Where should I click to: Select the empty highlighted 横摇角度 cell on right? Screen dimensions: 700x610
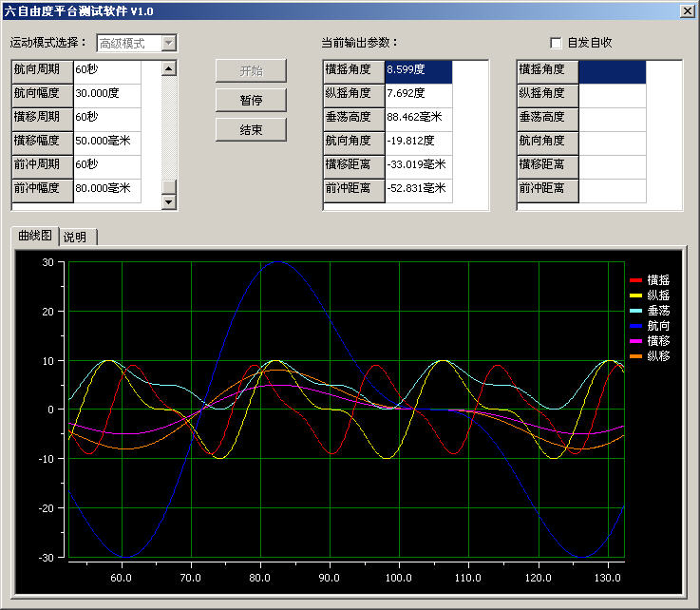pos(612,70)
